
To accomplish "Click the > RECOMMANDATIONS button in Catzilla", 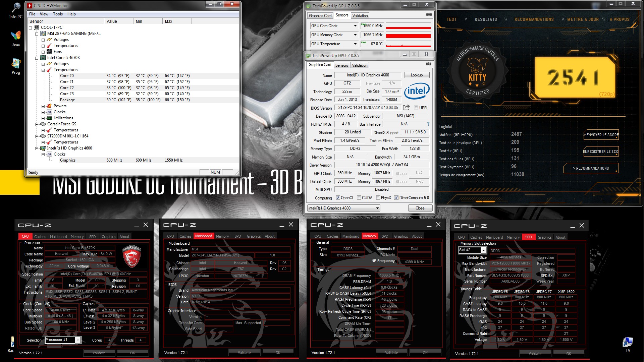I will pos(591,168).
